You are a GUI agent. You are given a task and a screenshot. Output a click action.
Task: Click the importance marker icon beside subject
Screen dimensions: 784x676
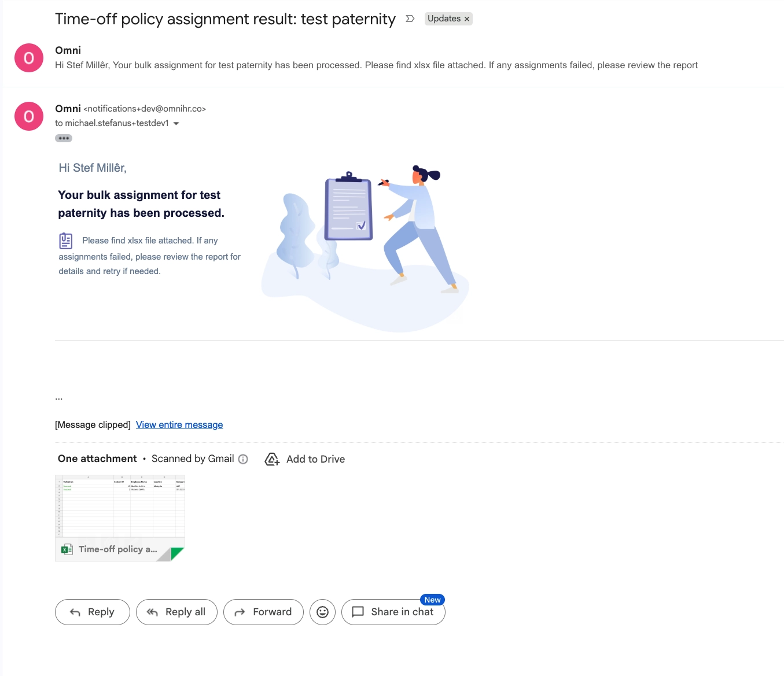410,19
